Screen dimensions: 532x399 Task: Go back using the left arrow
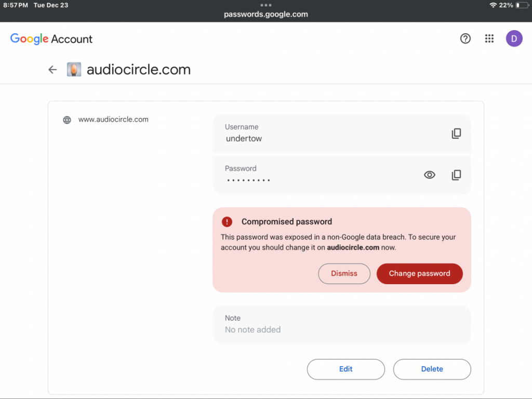tap(52, 70)
